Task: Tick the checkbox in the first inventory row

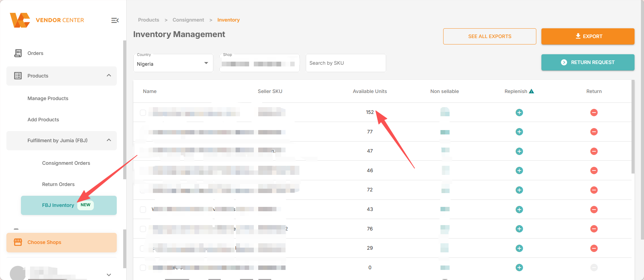Action: click(x=143, y=113)
